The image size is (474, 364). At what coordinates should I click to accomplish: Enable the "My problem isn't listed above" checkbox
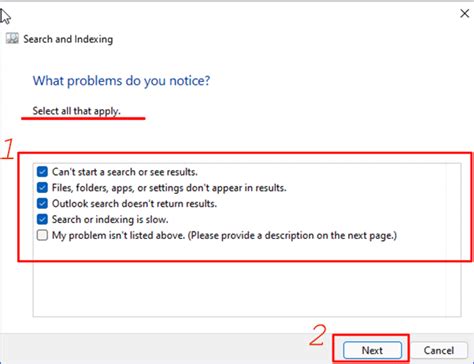42,235
